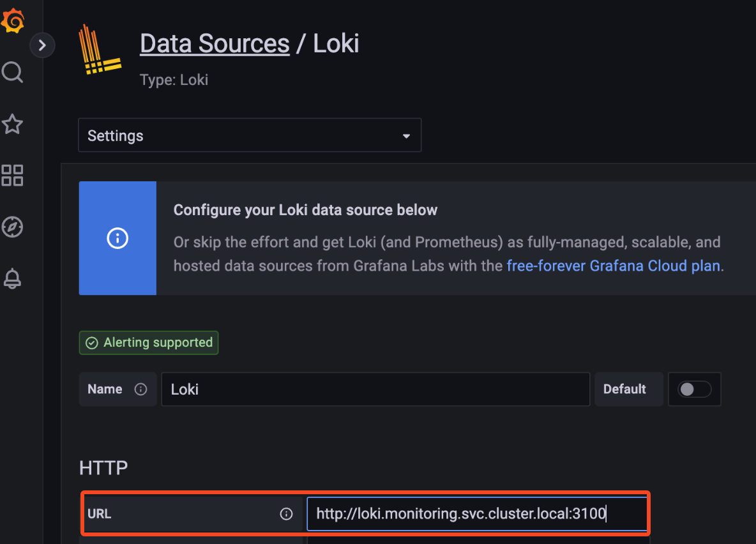Click the 'Type: Loki' text
Screen dimensions: 756x544
(174, 80)
